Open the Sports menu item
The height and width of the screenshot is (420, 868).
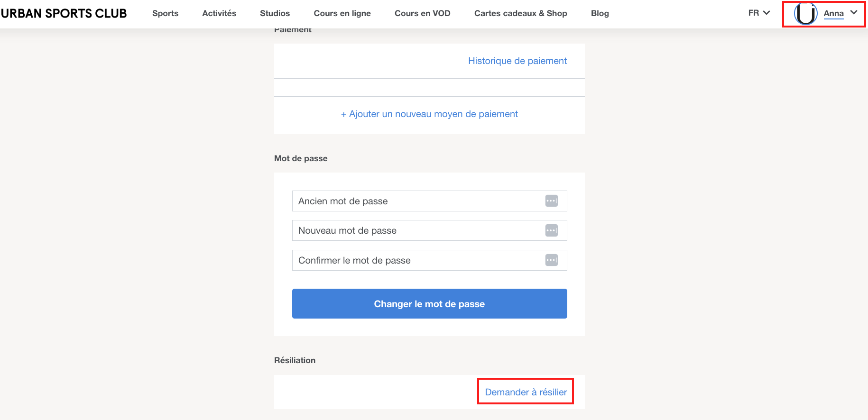[x=165, y=13]
